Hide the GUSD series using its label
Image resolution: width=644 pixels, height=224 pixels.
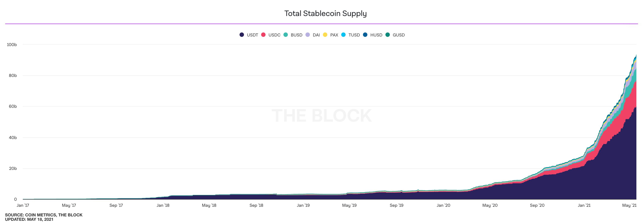point(398,35)
